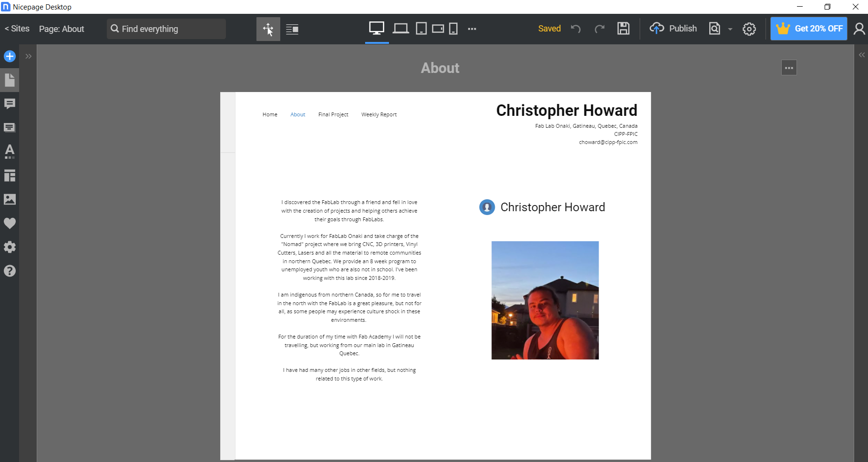Click the Home menu item on page
Screen dimensions: 868x462
pyautogui.click(x=270, y=114)
